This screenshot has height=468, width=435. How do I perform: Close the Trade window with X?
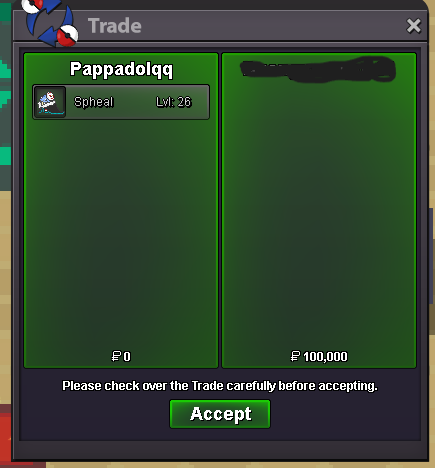click(413, 26)
